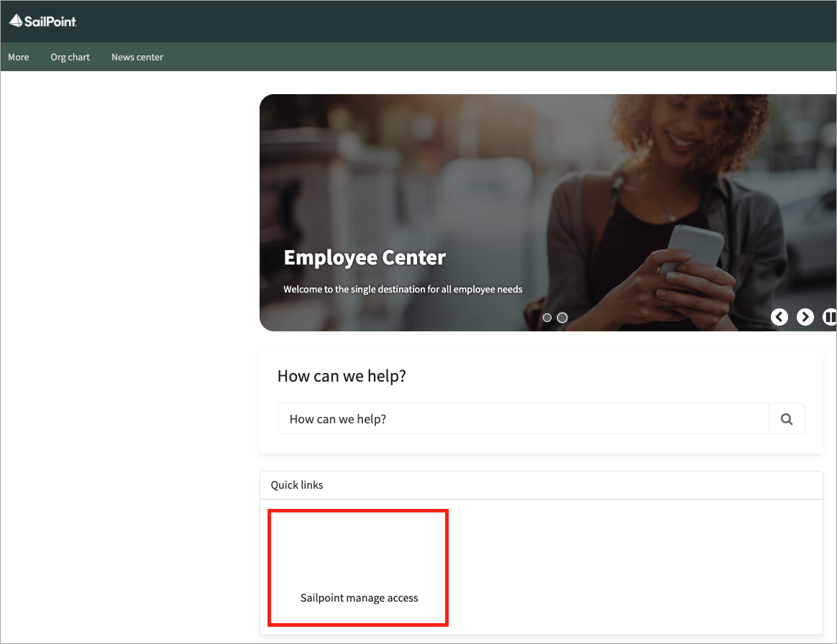Open the More menu

(19, 57)
